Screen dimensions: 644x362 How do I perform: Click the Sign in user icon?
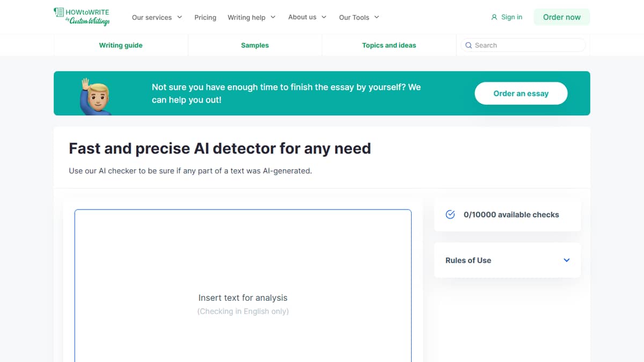pos(494,17)
